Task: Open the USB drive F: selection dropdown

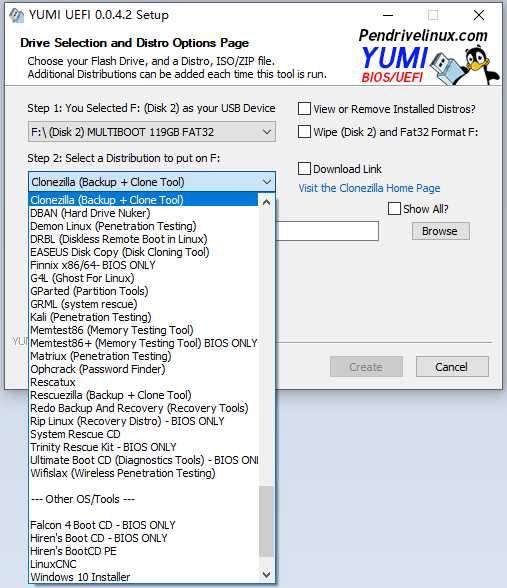Action: point(152,132)
